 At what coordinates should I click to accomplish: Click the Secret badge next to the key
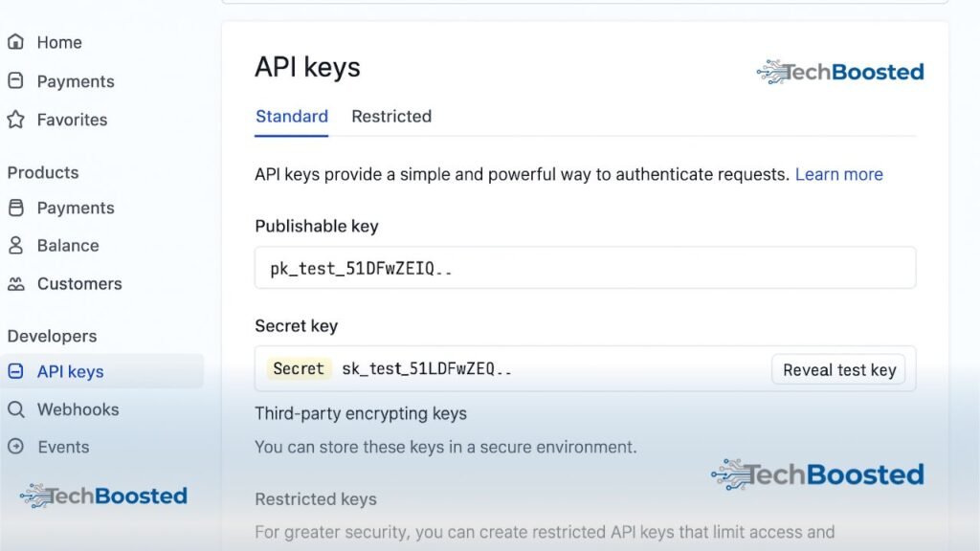coord(299,368)
